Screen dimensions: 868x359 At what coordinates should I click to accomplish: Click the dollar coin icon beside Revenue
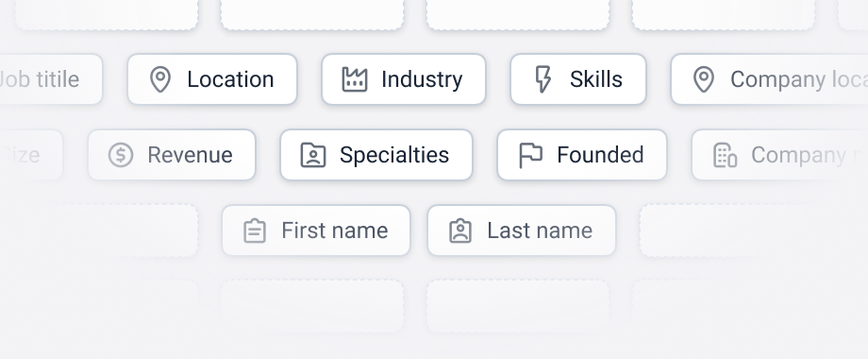click(x=121, y=155)
